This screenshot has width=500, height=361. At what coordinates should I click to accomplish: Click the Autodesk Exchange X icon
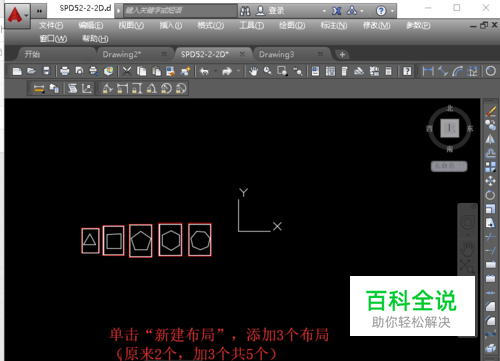pos(337,11)
